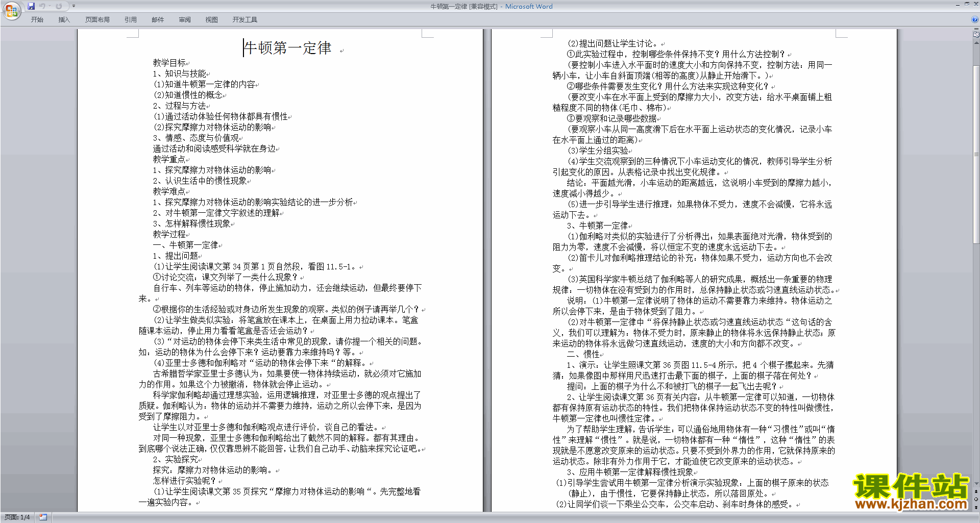The height and width of the screenshot is (523, 980).
Task: Click the line 教学目标
Action: (169, 63)
